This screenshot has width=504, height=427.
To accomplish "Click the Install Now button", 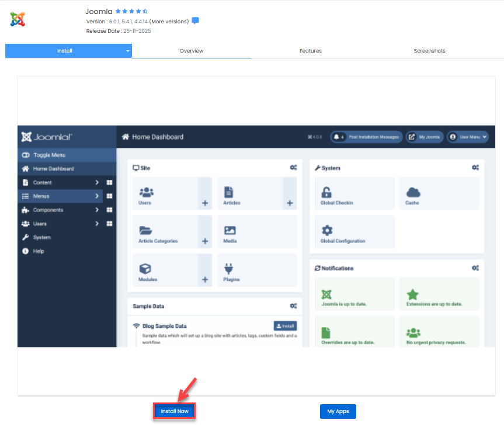I will [175, 411].
